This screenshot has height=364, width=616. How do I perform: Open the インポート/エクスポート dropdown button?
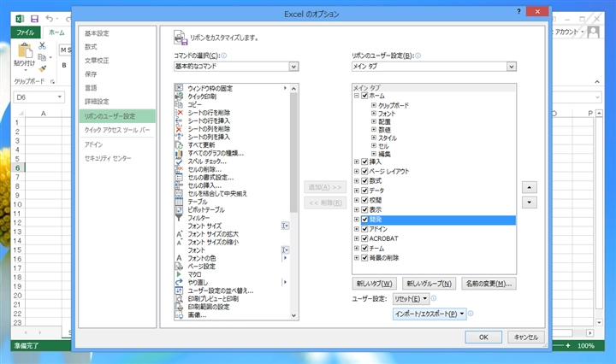[429, 314]
